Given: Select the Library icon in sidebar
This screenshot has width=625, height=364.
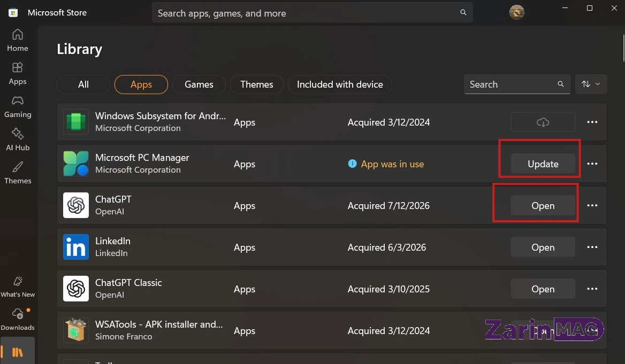Looking at the screenshot, I should (18, 352).
